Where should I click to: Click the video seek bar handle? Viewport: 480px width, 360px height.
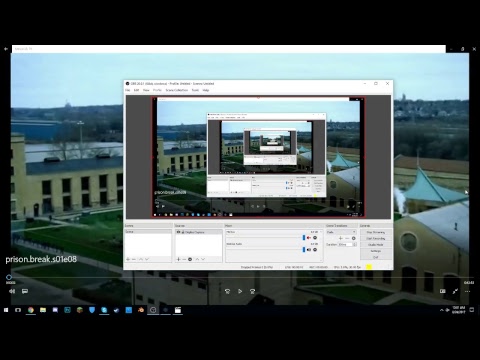pos(9,277)
